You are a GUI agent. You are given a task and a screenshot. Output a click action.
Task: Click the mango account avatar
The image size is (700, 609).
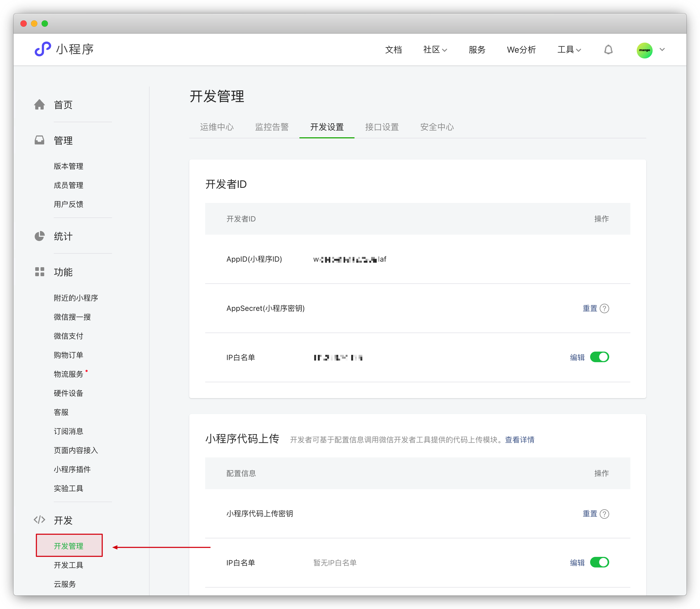pyautogui.click(x=644, y=50)
